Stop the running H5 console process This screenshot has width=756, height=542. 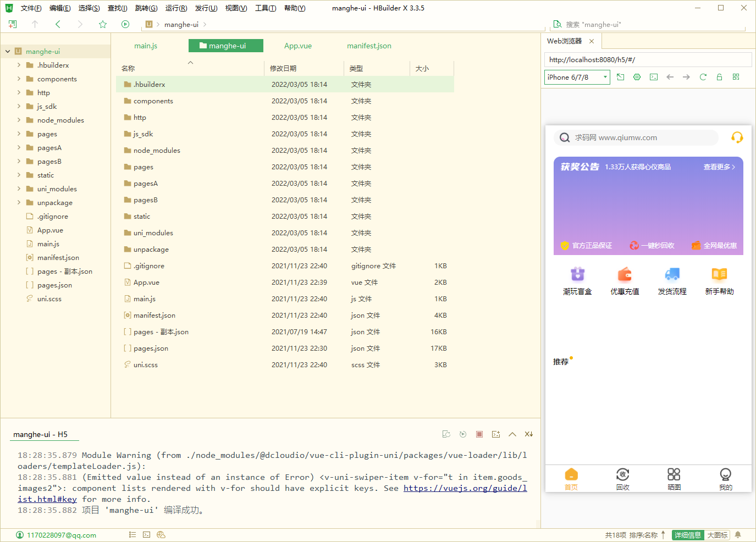[x=479, y=434]
